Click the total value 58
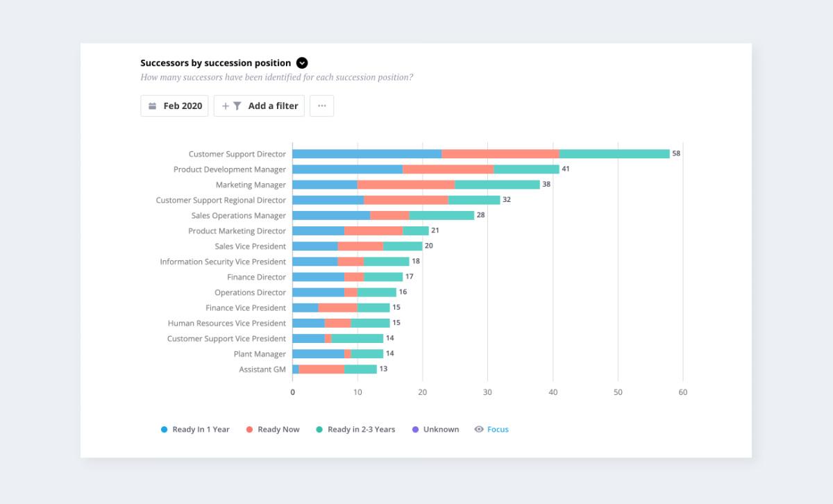The height and width of the screenshot is (504, 833). (676, 153)
